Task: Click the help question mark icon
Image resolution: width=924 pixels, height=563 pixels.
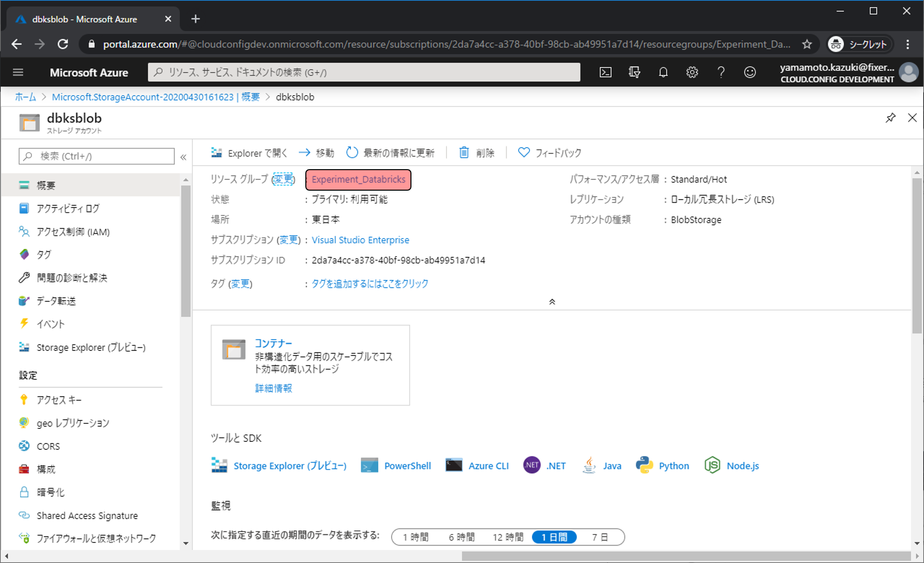Action: [x=721, y=73]
